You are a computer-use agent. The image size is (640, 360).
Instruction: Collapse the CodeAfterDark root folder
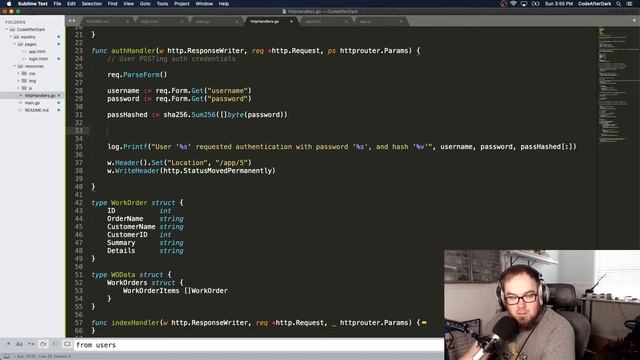tap(7, 29)
